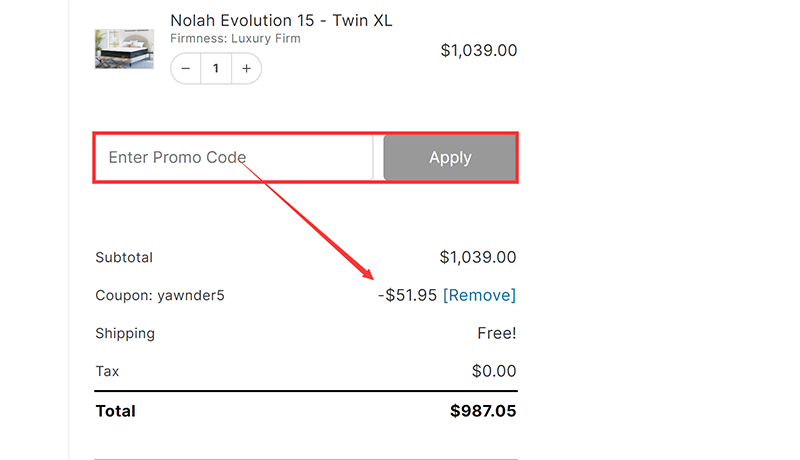Open the Nolah Evolution mattress thumbnail
800x460 pixels.
click(x=124, y=49)
